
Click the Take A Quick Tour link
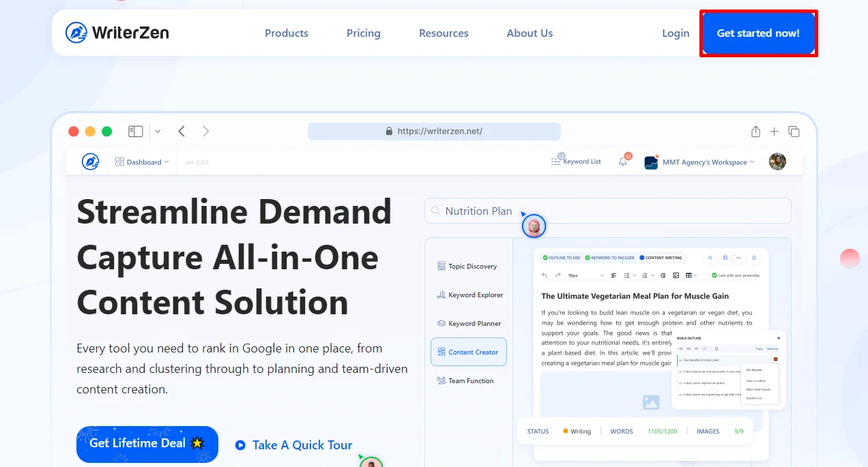point(293,445)
